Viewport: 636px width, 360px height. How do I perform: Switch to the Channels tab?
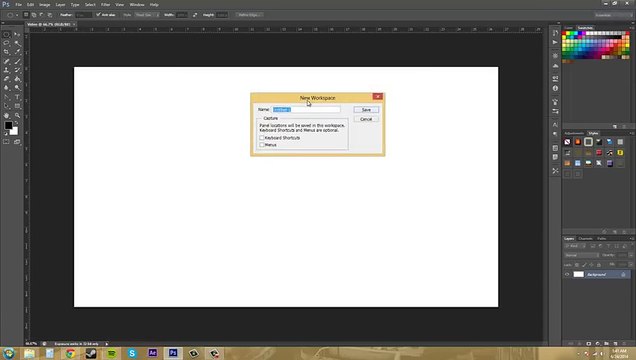(x=585, y=238)
